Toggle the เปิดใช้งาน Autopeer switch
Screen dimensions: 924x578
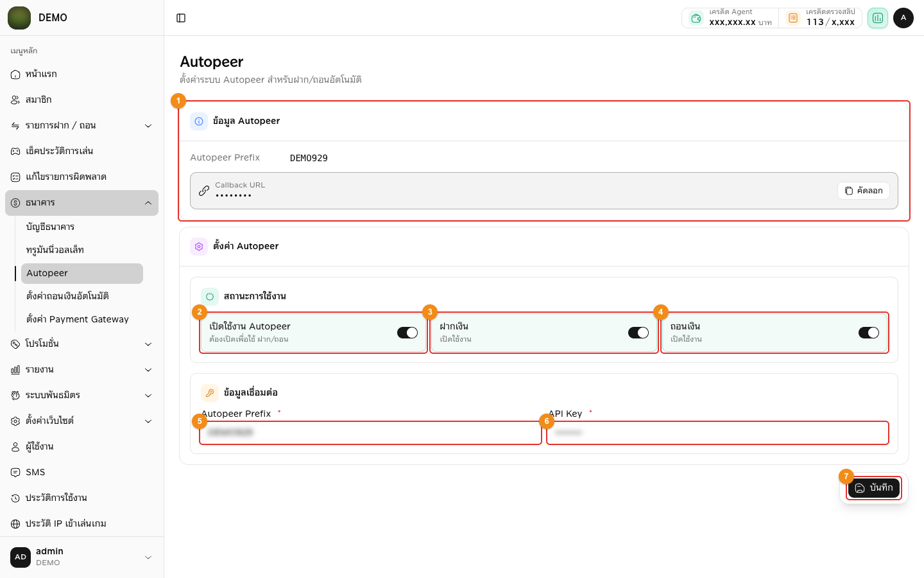pyautogui.click(x=407, y=333)
